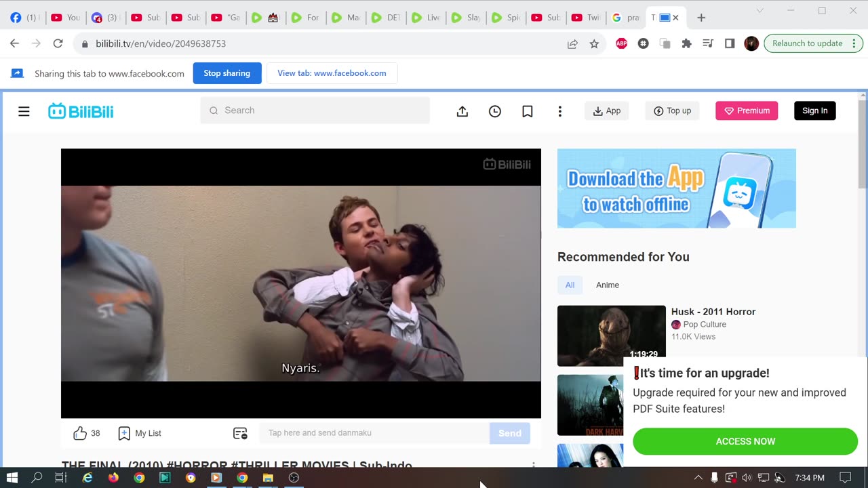Open the Dark Harvest video thumbnail
This screenshot has width=868, height=488.
(x=590, y=405)
